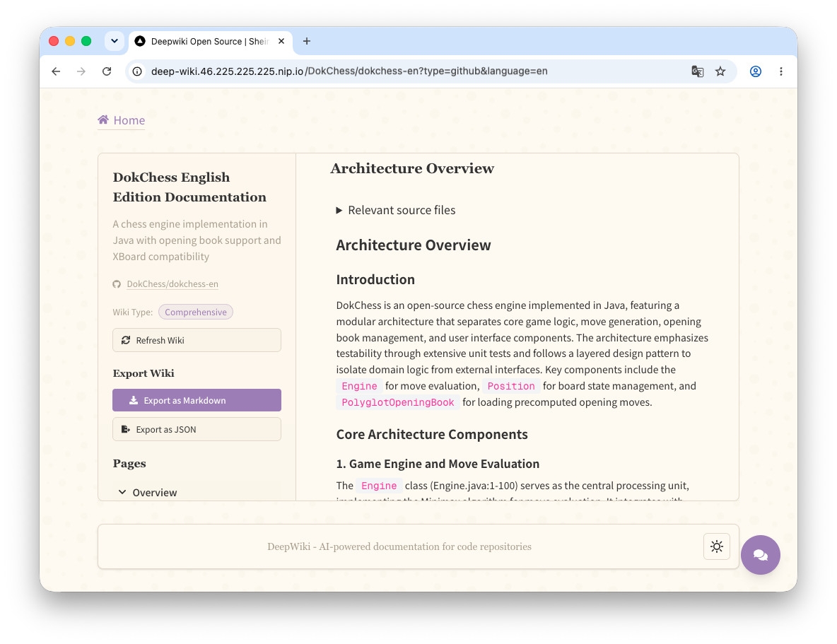Click the translate page icon
837x644 pixels.
[x=697, y=71]
